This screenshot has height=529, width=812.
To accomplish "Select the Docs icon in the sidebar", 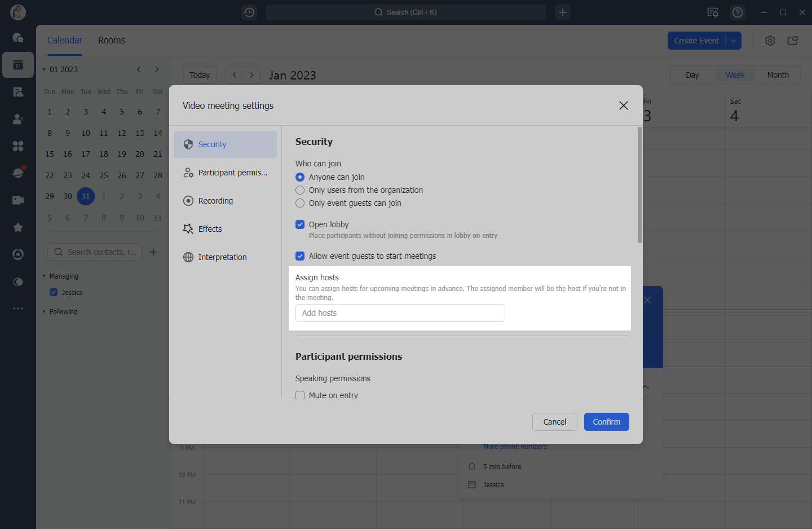I will click(18, 92).
